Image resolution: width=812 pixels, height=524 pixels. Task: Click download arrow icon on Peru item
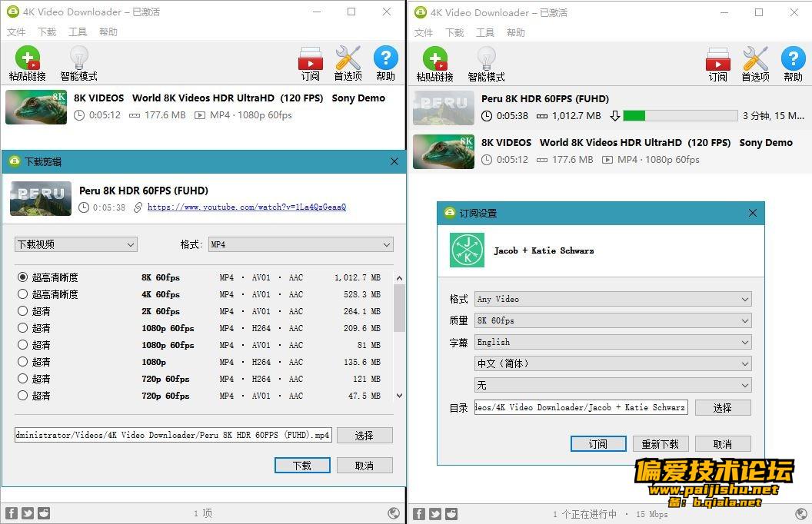point(614,116)
